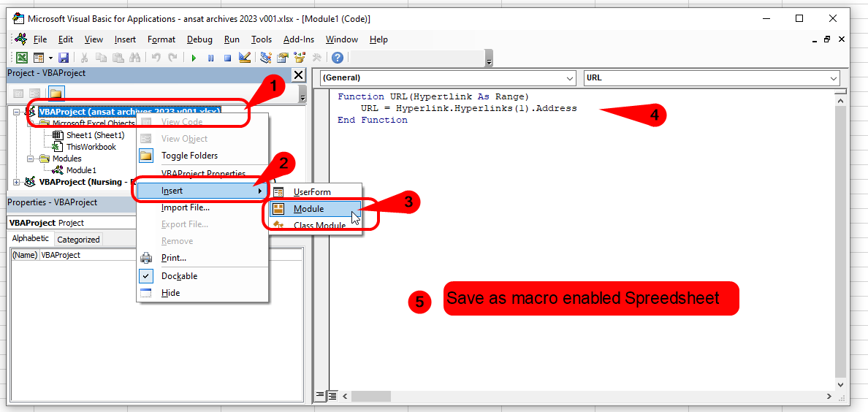Switch to the Alphabetic properties tab
The width and height of the screenshot is (868, 412).
point(31,239)
